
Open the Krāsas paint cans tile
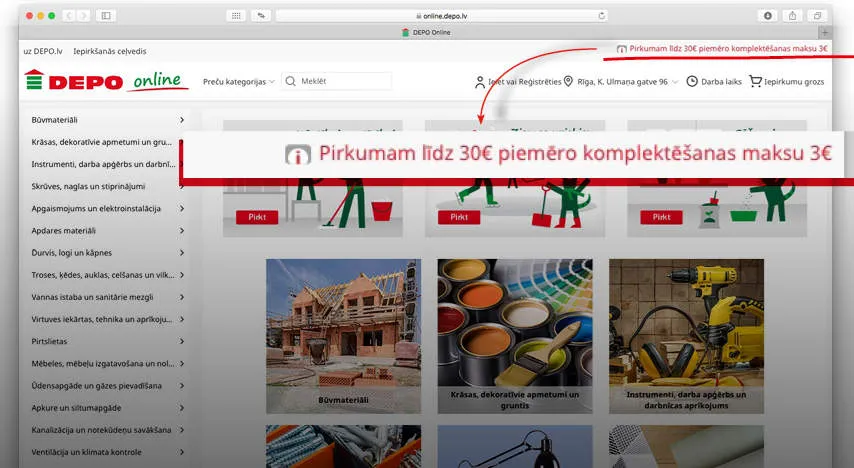point(515,336)
